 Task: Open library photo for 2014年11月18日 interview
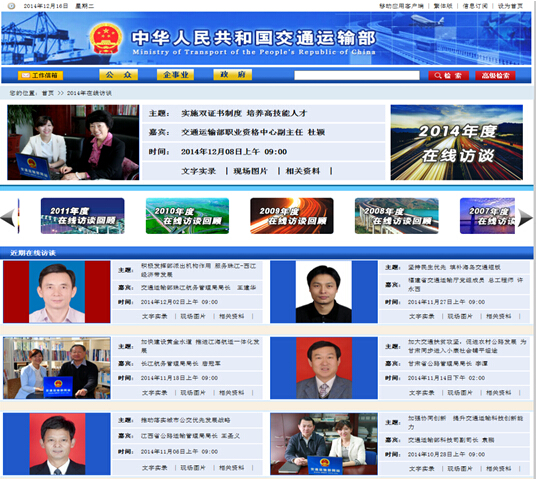point(57,368)
